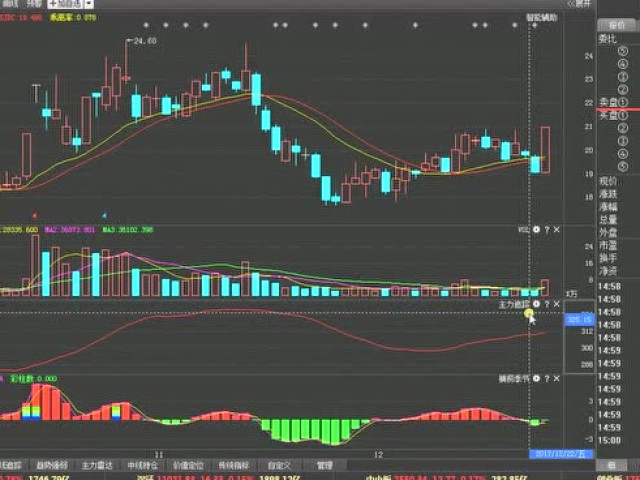Viewport: 640px width, 480px height.
Task: Click the 2017/12/22 date label on time axis
Action: (561, 454)
